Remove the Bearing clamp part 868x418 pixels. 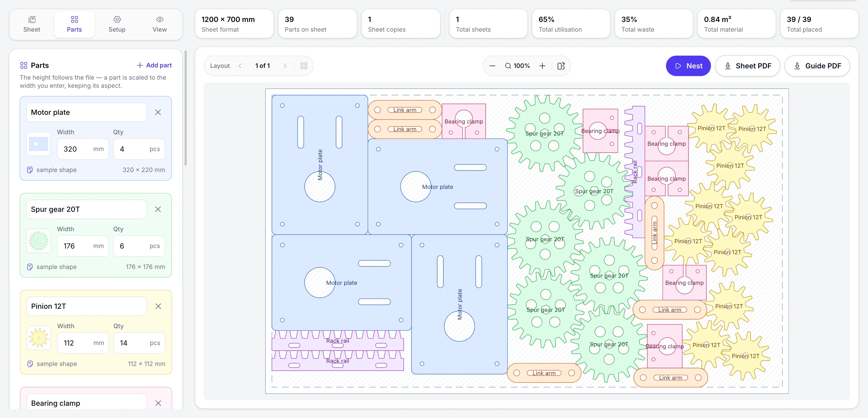click(158, 403)
